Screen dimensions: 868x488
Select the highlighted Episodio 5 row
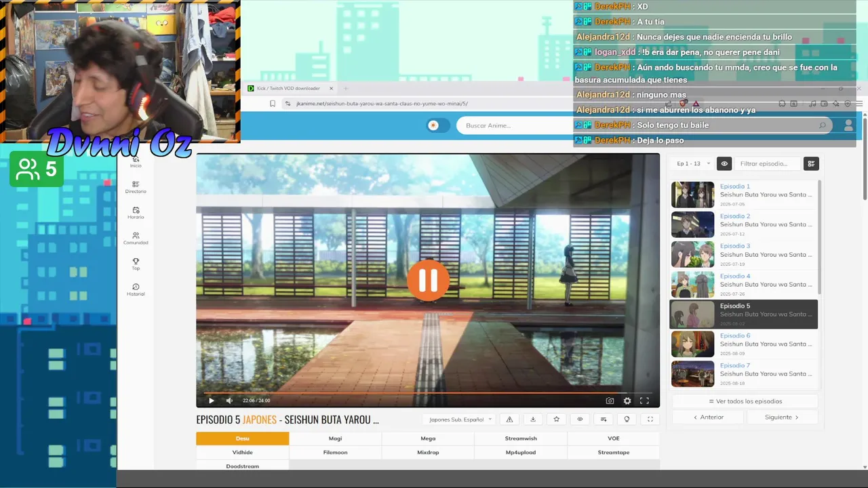click(744, 314)
